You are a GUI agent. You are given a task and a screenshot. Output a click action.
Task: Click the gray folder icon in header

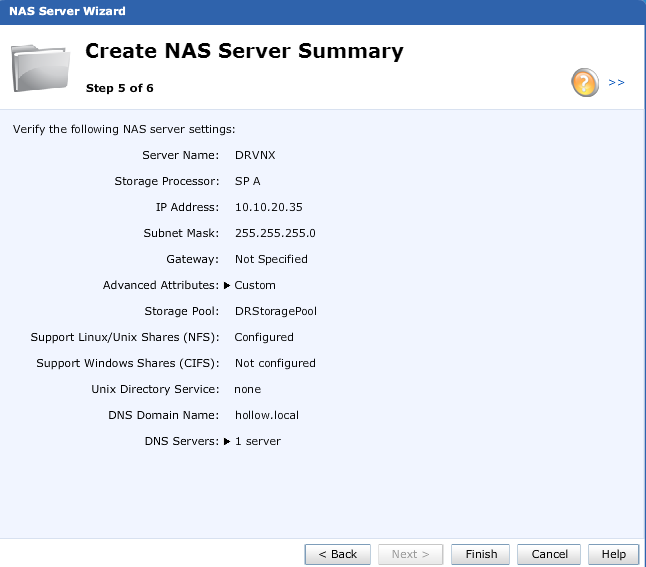42,68
